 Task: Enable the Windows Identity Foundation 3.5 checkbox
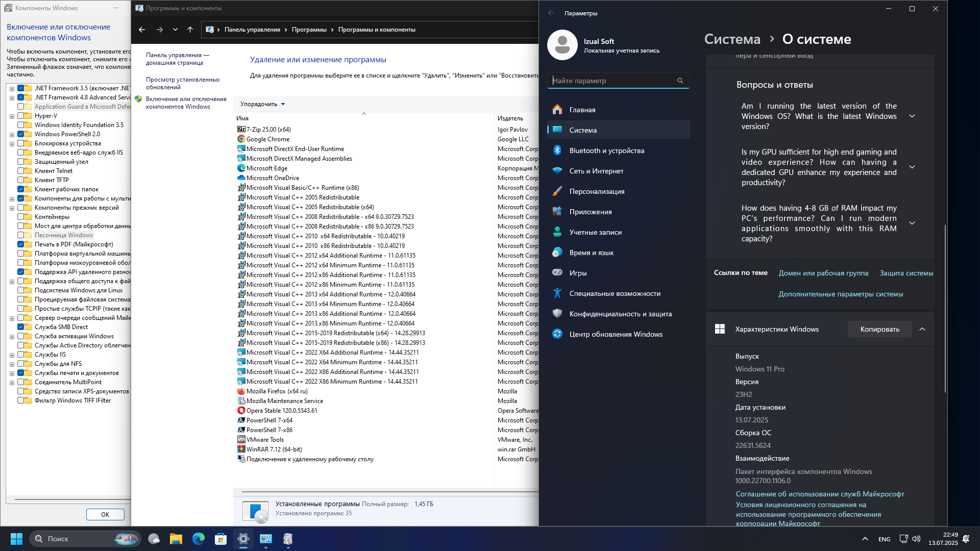pos(21,125)
